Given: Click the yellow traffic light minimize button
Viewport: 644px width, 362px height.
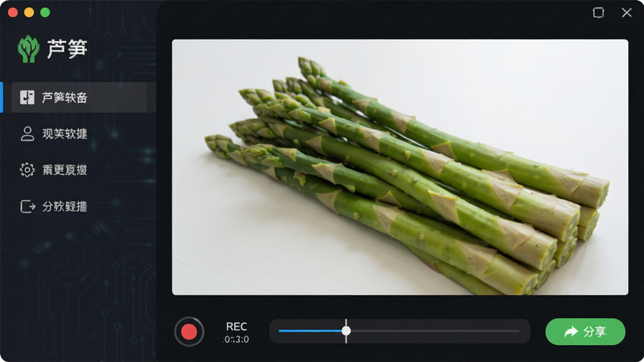Looking at the screenshot, I should [29, 13].
